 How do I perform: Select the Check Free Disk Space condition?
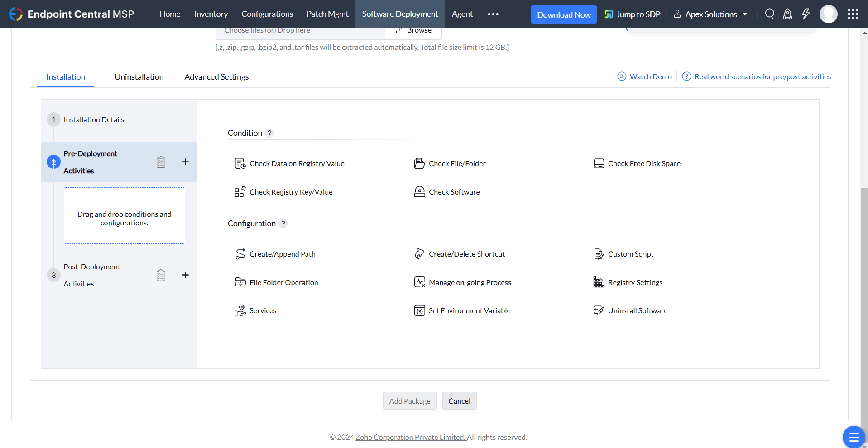tap(644, 163)
